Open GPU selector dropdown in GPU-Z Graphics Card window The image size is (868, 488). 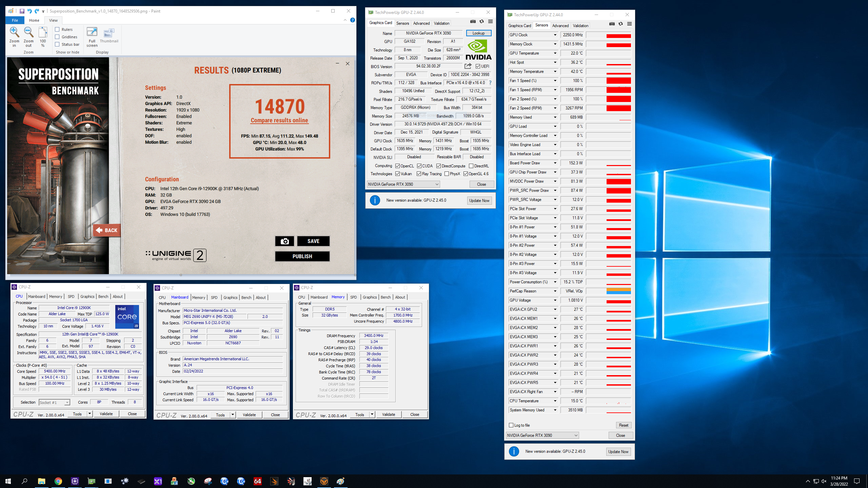403,184
